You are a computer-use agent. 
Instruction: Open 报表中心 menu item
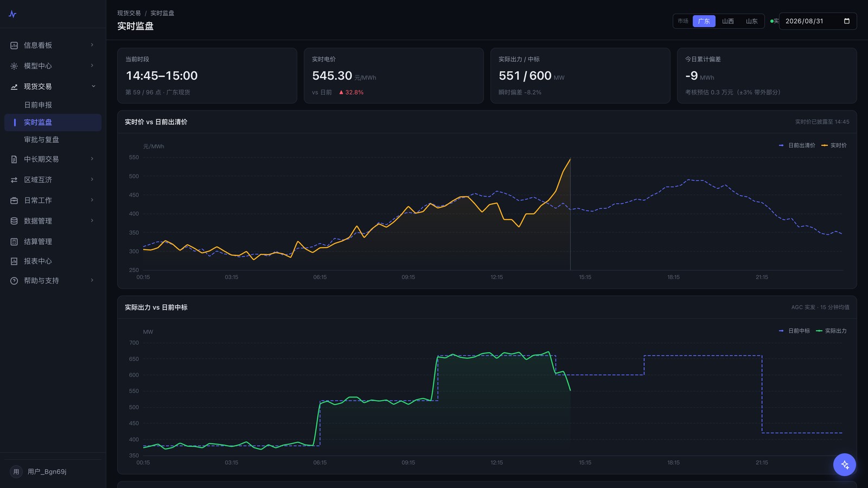(53, 261)
